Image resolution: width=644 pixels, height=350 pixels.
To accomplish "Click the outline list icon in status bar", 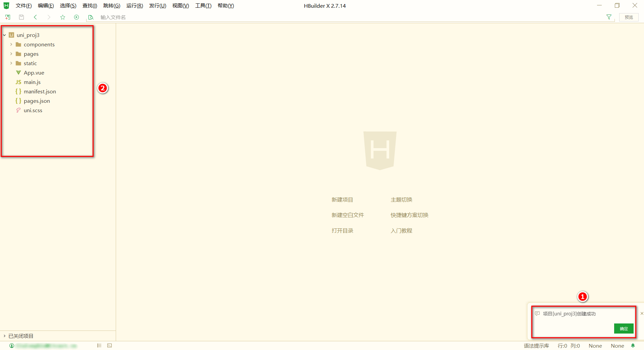I will tap(99, 345).
